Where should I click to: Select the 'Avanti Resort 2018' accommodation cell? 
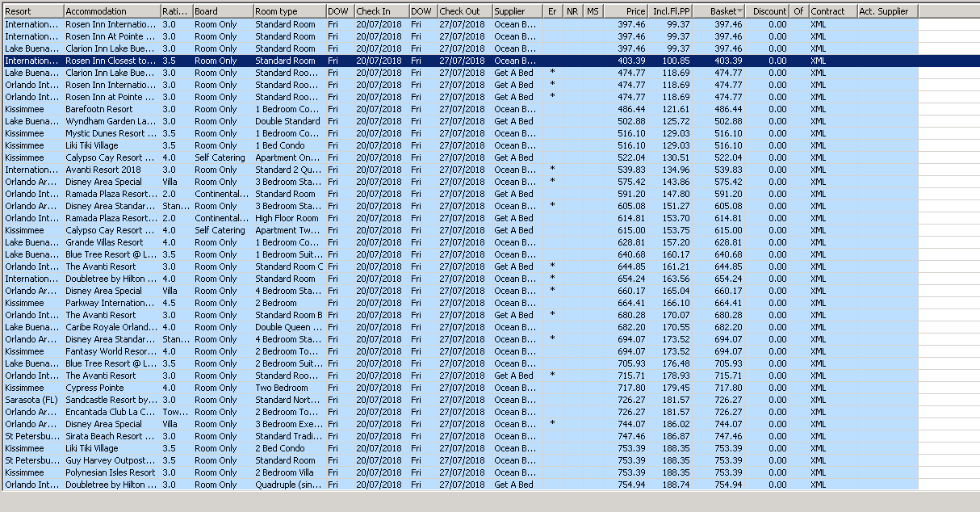pos(112,170)
